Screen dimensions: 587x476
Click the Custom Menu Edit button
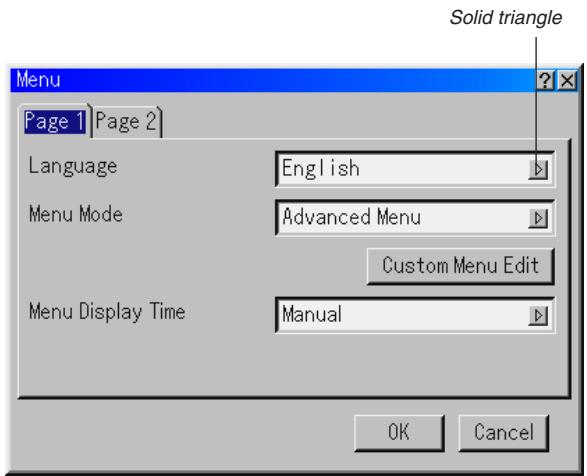tap(460, 266)
